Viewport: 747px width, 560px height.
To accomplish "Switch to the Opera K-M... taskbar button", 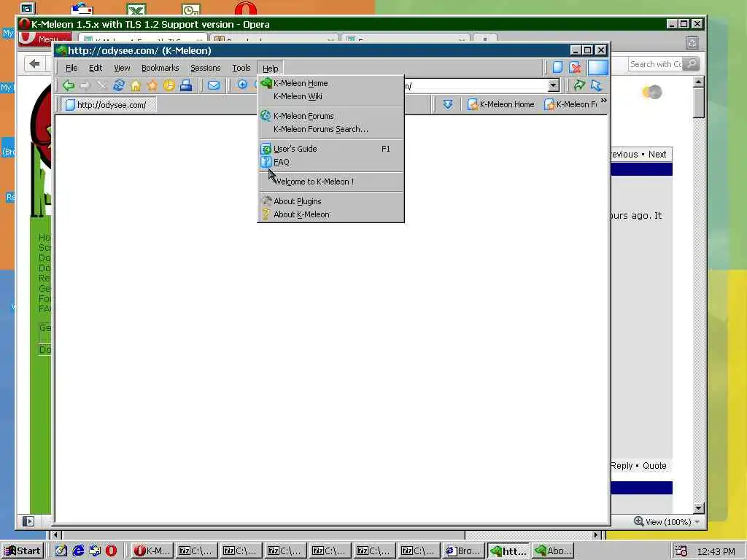I will (x=152, y=551).
